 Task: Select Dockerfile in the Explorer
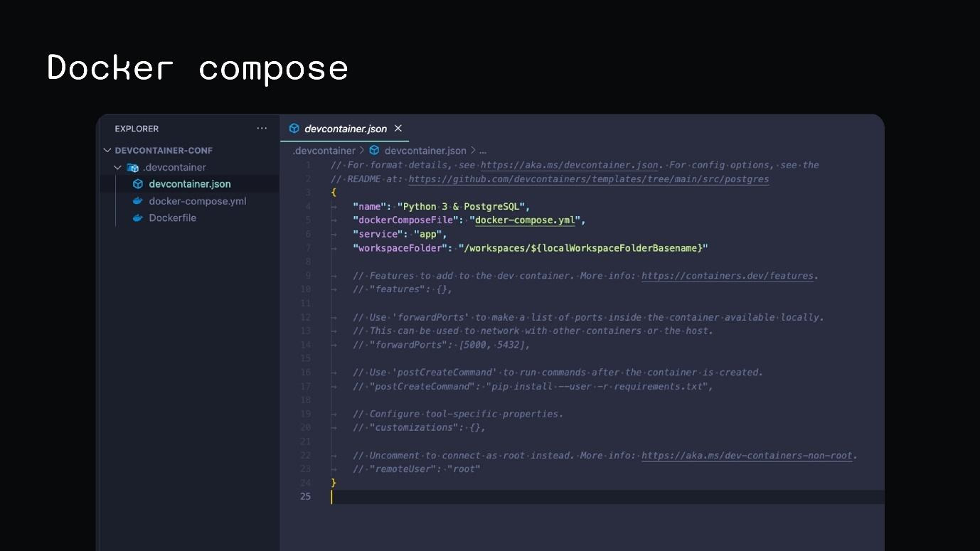171,218
